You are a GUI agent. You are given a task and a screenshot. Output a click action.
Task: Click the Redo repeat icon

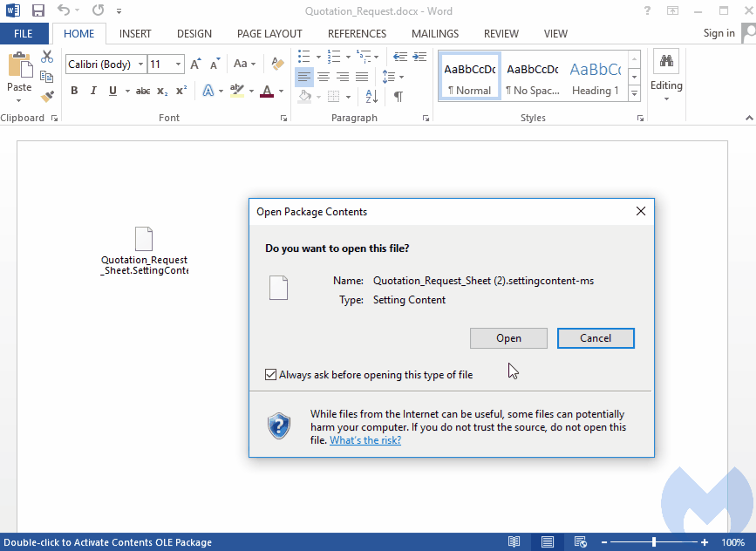coord(99,10)
